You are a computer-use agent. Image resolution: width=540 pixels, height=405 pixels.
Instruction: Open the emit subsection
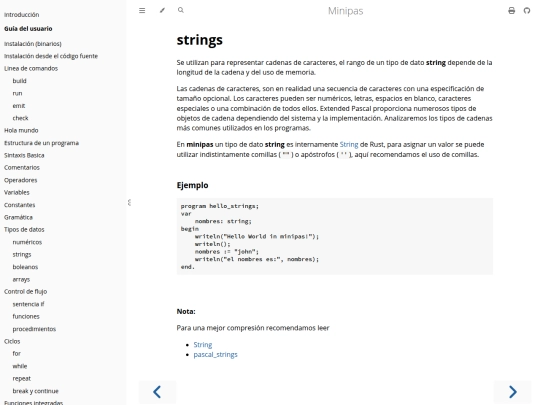pos(19,106)
